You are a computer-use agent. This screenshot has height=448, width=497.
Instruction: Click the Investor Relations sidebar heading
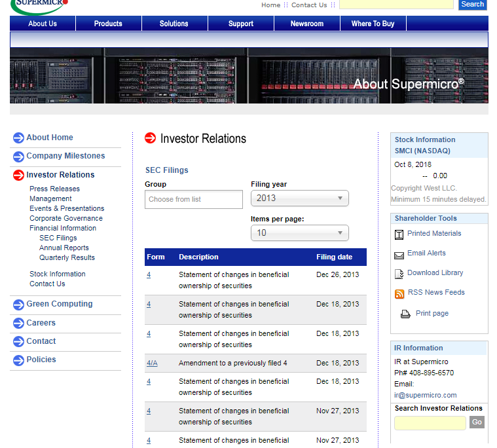(60, 175)
